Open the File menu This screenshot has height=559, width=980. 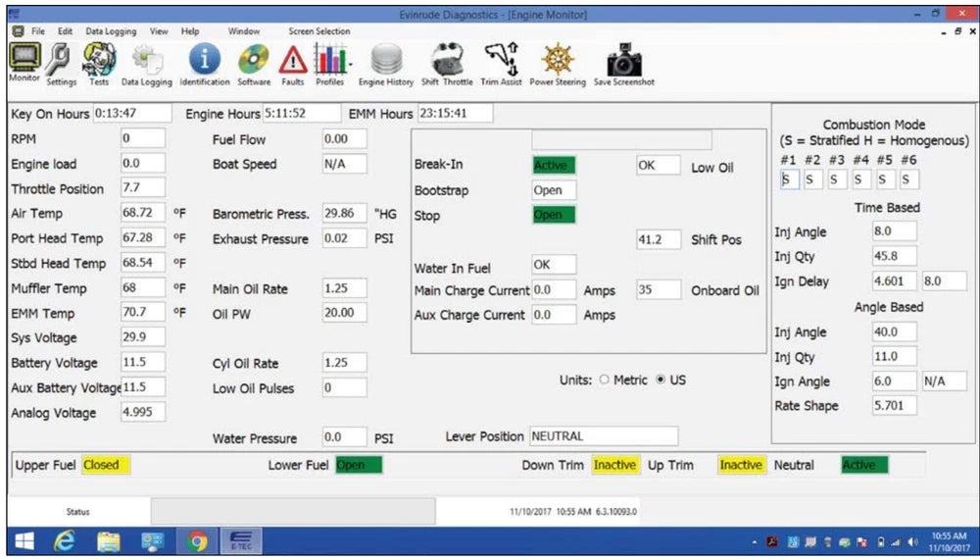38,31
